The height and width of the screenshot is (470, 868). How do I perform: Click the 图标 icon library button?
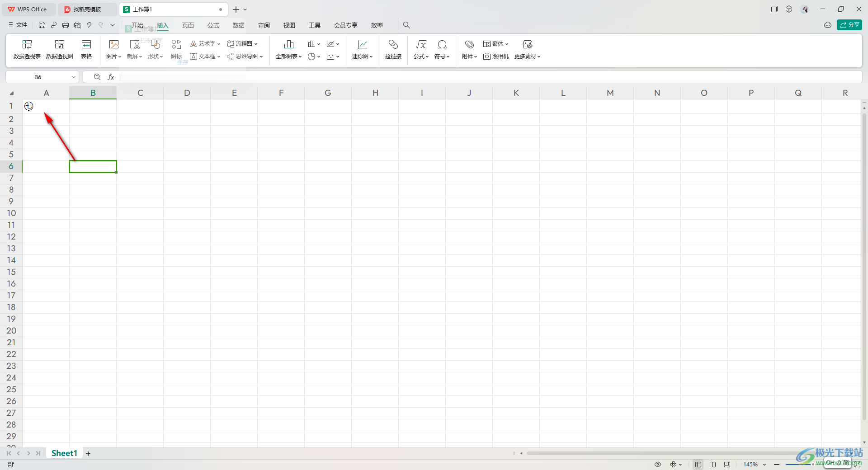point(176,49)
